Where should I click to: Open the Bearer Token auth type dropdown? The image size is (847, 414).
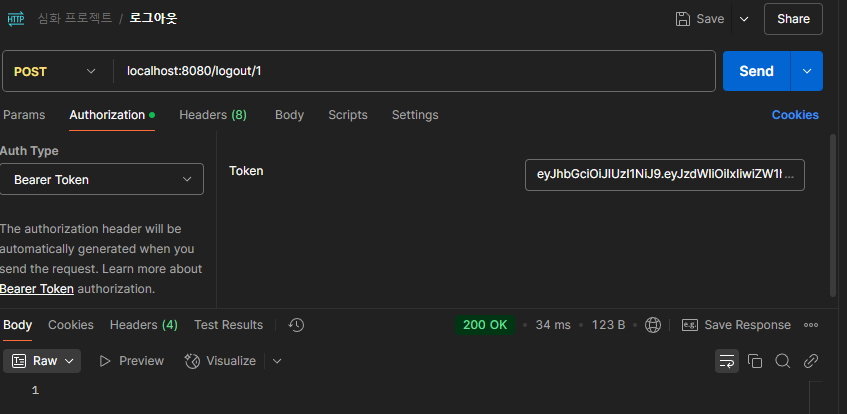click(x=102, y=179)
